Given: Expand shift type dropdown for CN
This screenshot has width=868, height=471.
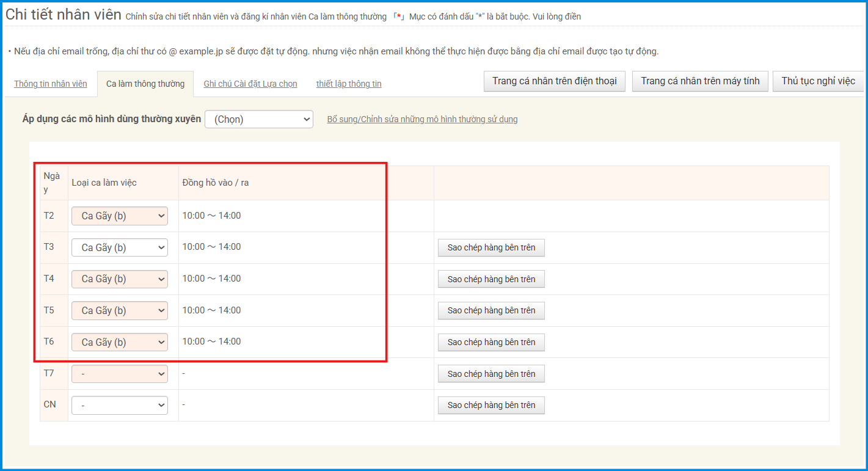Looking at the screenshot, I should pos(120,405).
